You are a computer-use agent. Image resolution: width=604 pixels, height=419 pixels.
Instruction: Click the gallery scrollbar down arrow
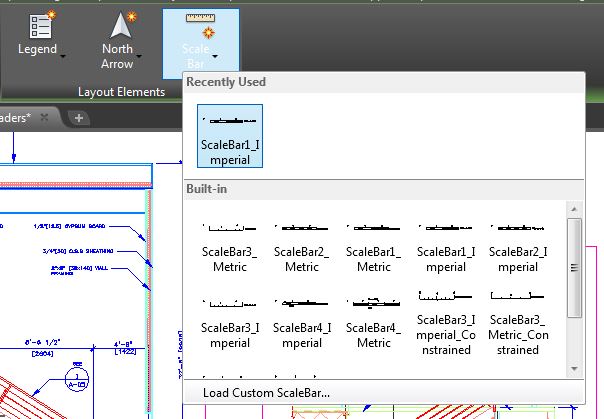tap(574, 368)
